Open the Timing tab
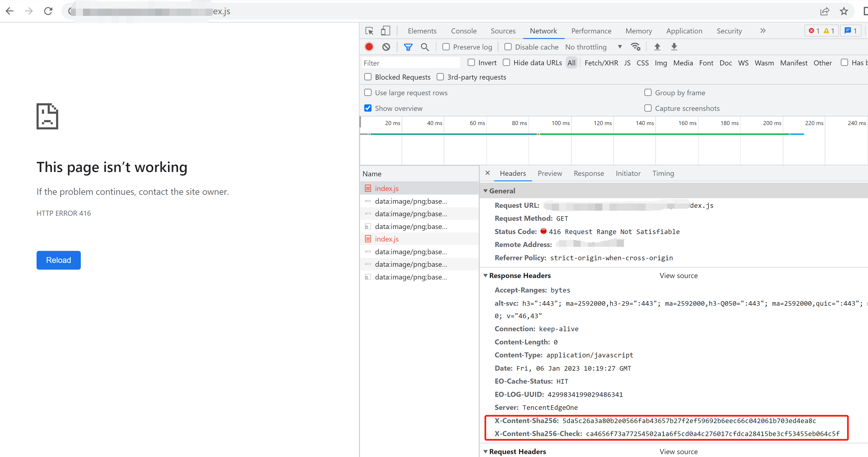868x457 pixels. pos(663,173)
